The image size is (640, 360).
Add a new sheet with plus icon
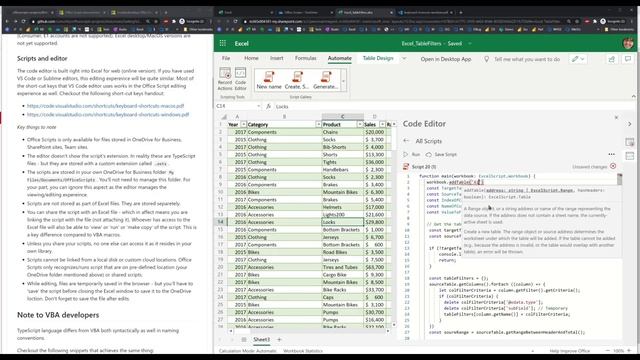(279, 339)
